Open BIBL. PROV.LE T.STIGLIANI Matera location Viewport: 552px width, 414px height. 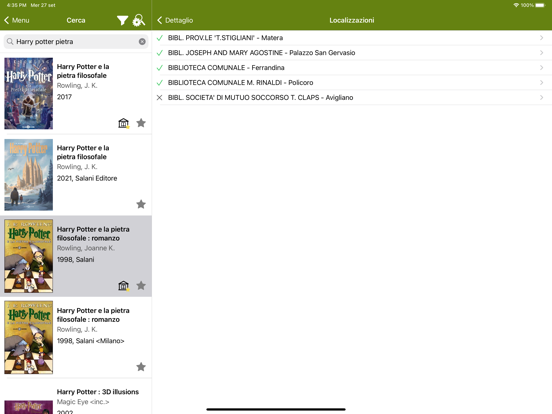point(352,38)
